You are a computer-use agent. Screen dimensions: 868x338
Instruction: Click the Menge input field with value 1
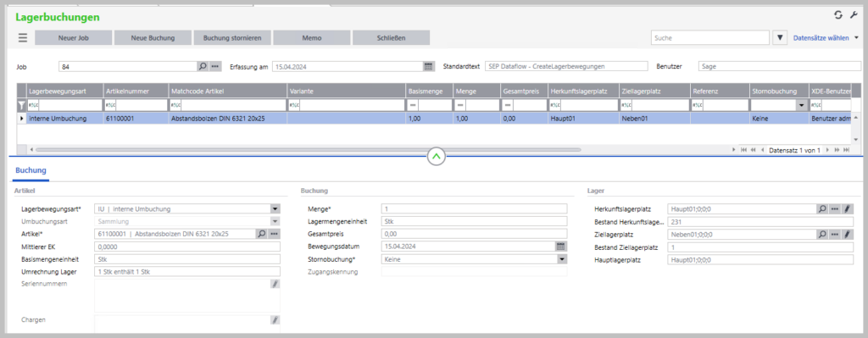pyautogui.click(x=474, y=209)
